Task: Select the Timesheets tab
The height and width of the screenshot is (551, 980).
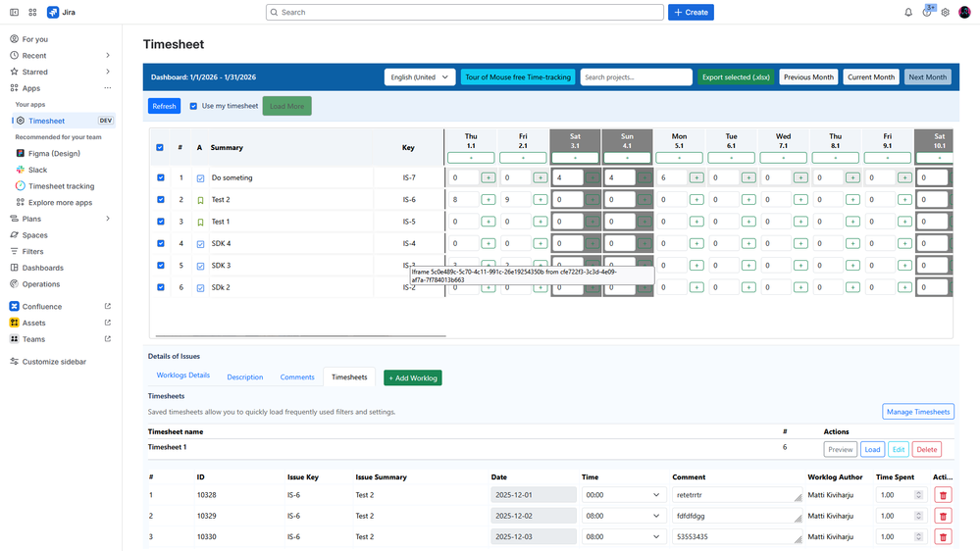Action: [x=349, y=376]
